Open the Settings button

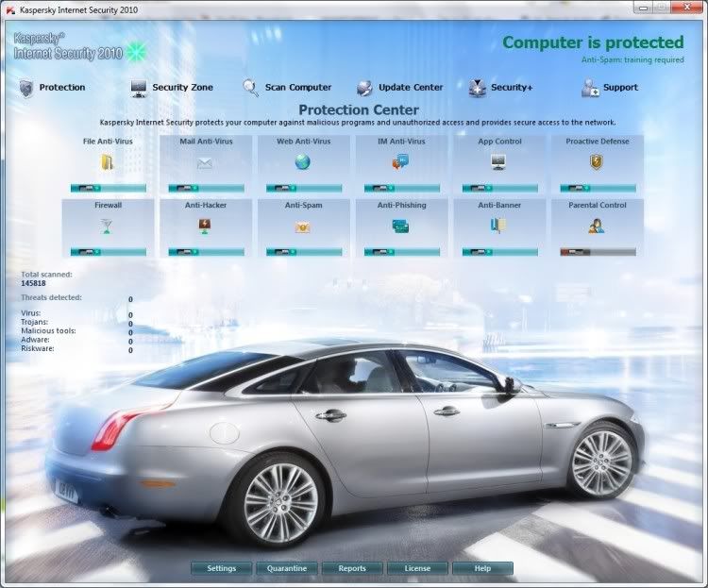click(221, 568)
